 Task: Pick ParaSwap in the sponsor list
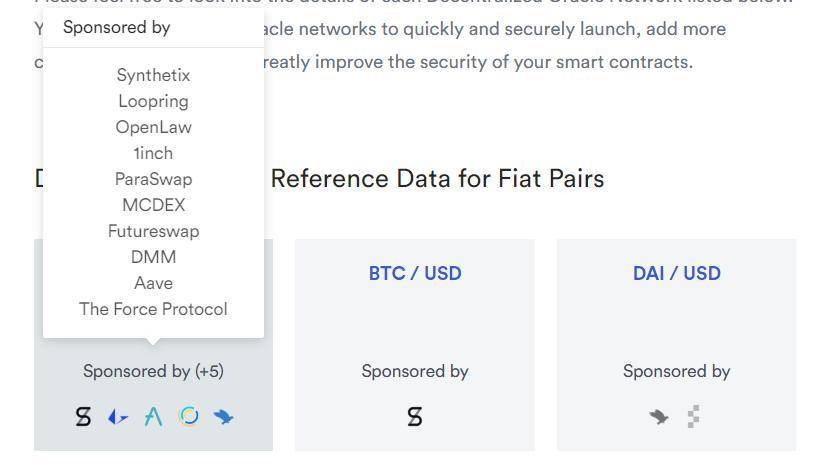[153, 179]
